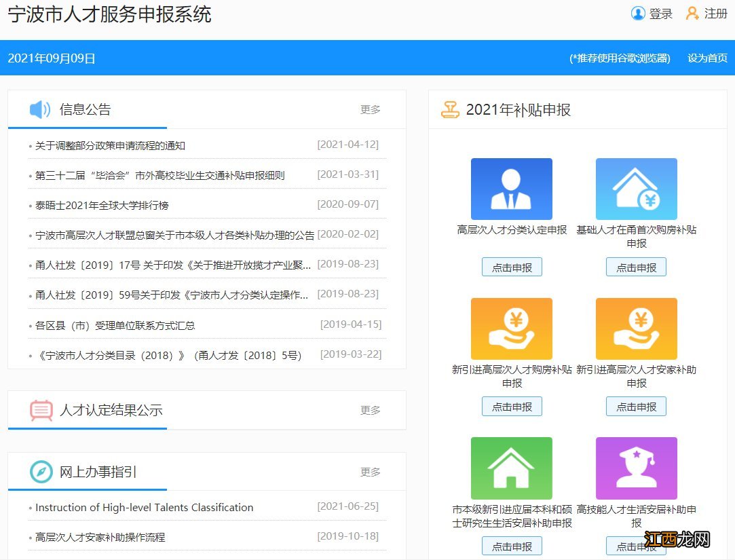Viewport: 735px width, 560px height.
Task: Select 新引进高层次人才安家补助申报 icon
Action: pos(636,328)
